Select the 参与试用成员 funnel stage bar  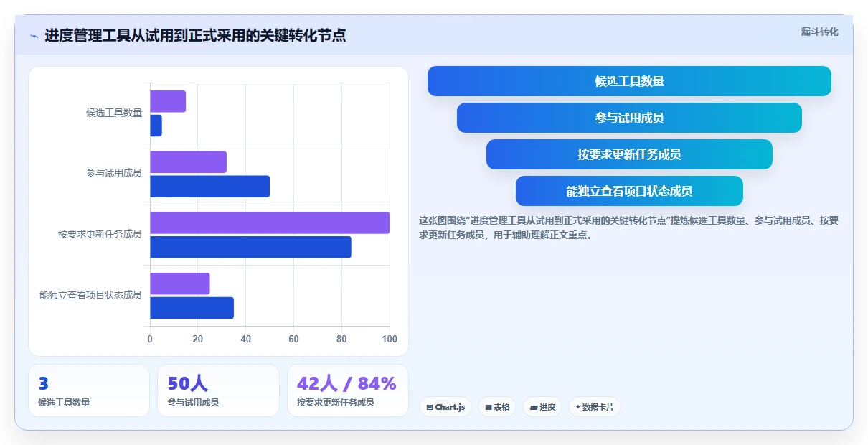[x=629, y=118]
